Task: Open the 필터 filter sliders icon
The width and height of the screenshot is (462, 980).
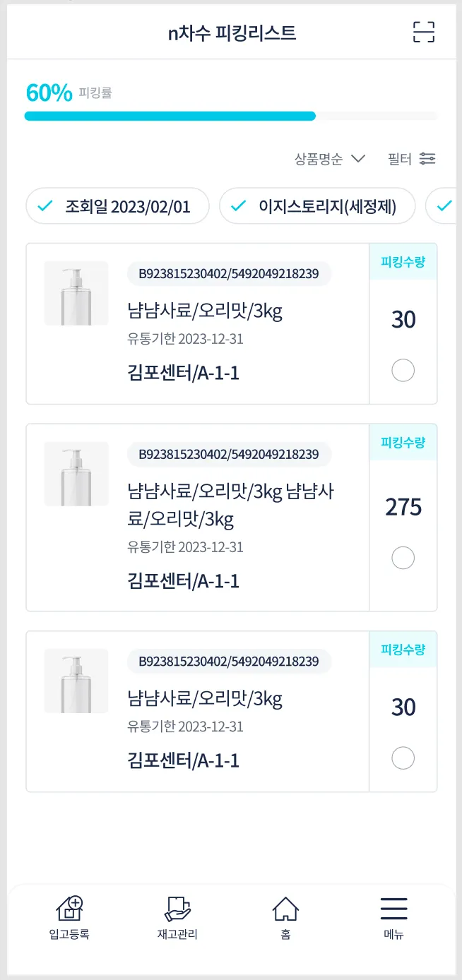Action: pyautogui.click(x=427, y=159)
